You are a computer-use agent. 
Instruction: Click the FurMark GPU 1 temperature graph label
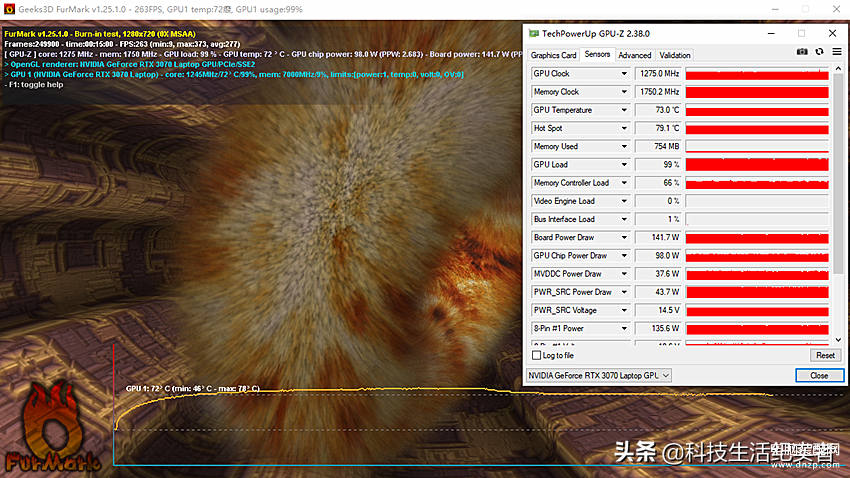[x=192, y=389]
